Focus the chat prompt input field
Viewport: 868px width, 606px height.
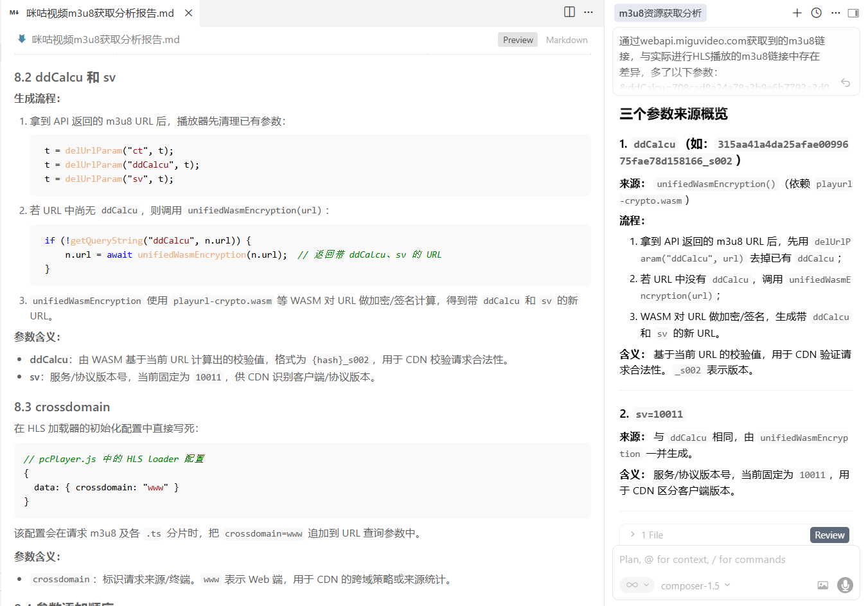click(736, 560)
